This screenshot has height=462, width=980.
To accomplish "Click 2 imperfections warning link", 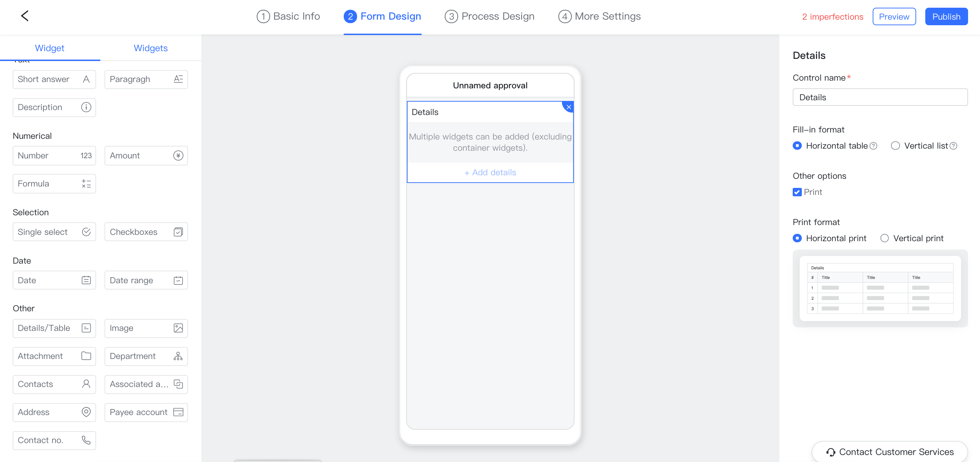I will [832, 16].
